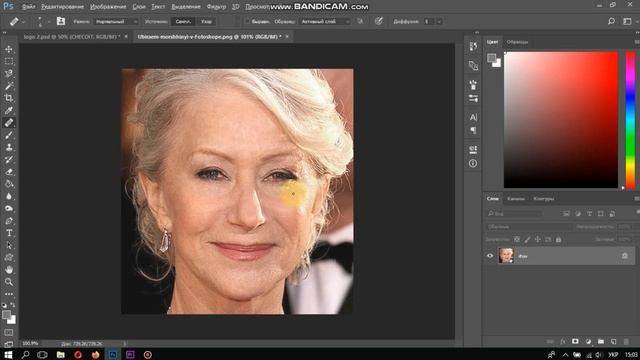640x360 pixels.
Task: Open the Info panel icon
Action: tap(473, 163)
